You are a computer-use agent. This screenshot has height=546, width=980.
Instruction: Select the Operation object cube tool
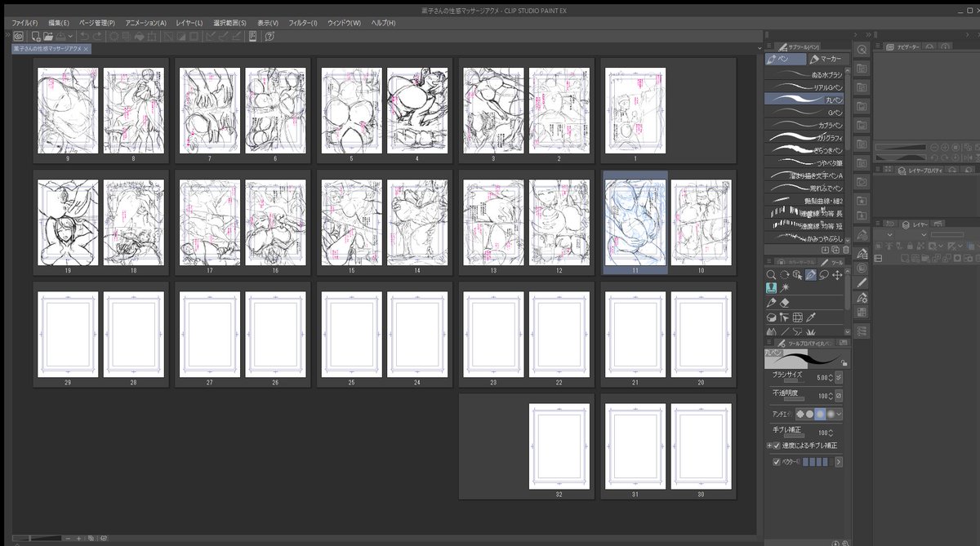pos(798,275)
